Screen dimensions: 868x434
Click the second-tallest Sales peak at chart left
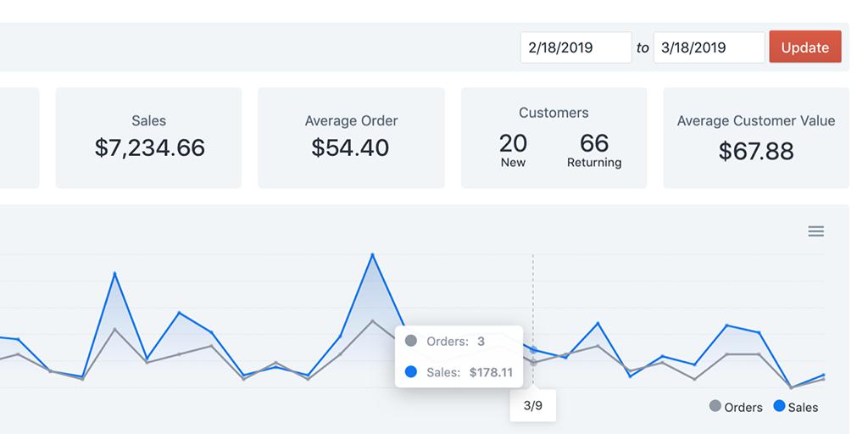click(x=114, y=273)
